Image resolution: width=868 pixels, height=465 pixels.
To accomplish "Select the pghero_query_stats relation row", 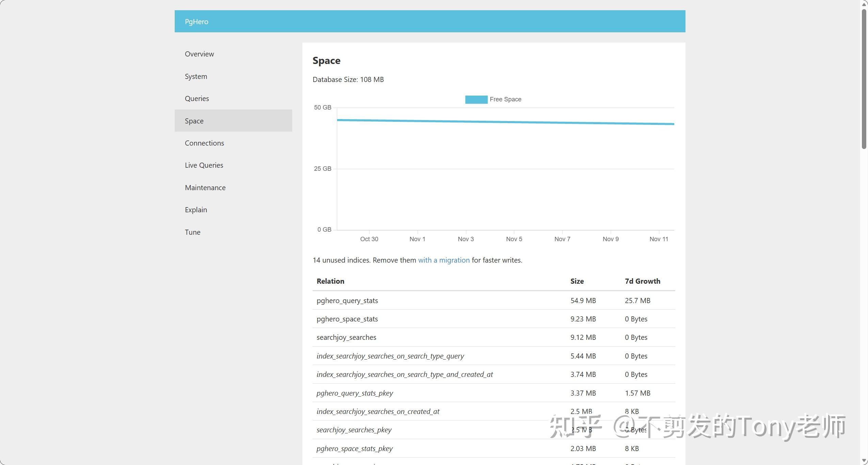I will pos(494,301).
